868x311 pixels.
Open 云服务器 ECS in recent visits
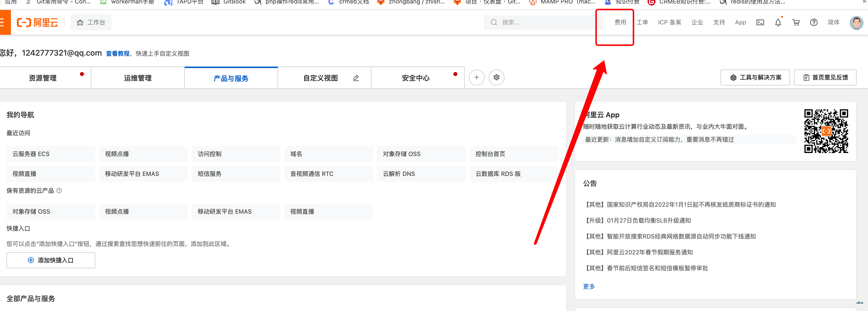(x=51, y=154)
